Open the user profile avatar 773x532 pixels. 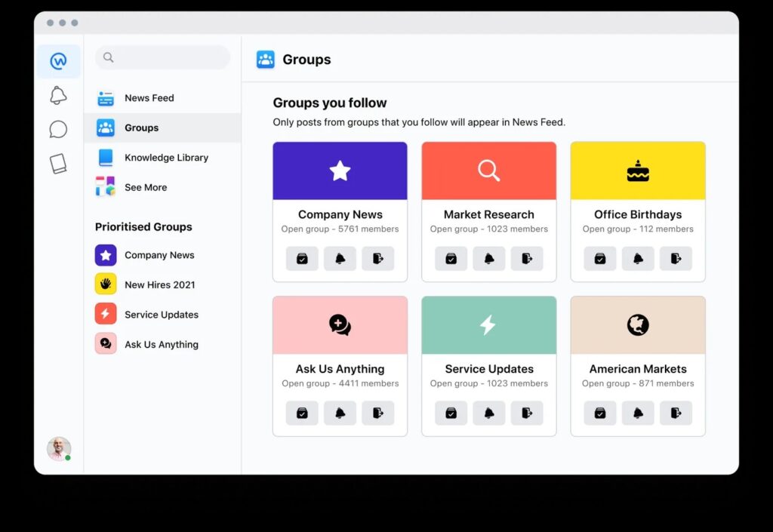coord(58,448)
